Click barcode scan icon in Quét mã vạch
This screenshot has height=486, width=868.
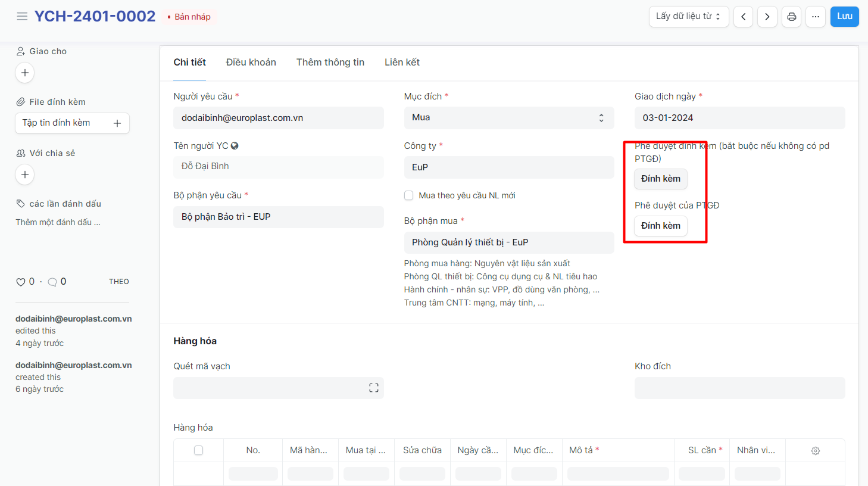pos(374,388)
